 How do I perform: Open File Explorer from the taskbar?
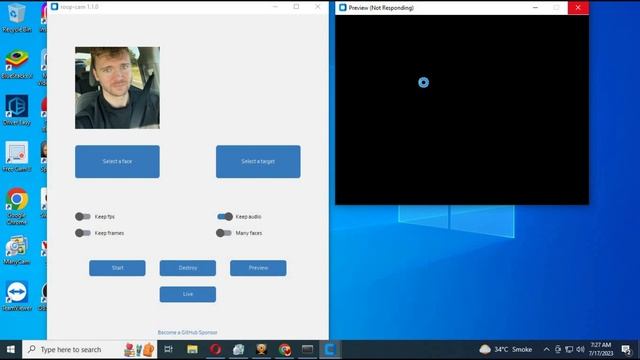click(x=192, y=349)
